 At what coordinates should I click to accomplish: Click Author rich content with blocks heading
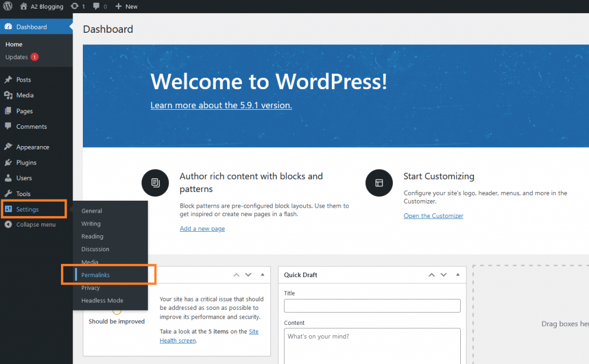(251, 182)
